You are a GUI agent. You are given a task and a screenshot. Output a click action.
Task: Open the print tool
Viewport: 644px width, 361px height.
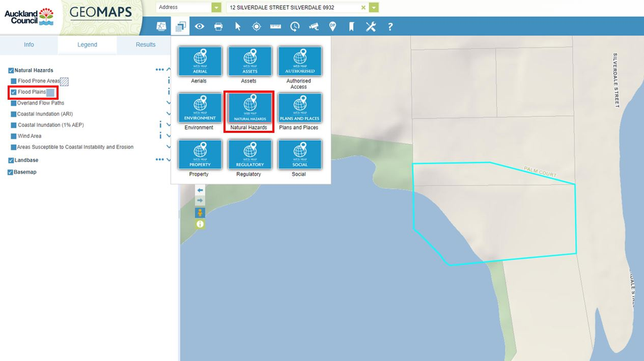pos(218,26)
